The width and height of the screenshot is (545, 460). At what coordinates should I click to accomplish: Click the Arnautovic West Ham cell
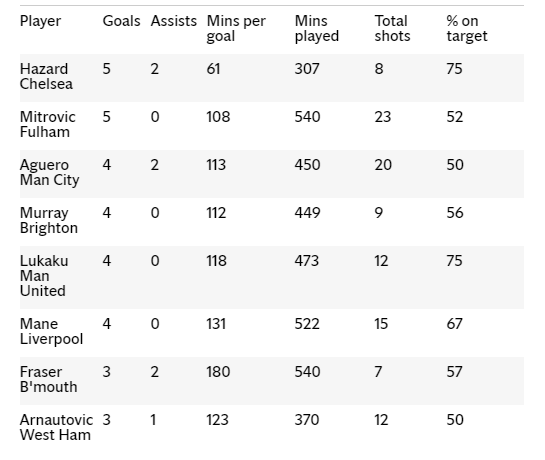tap(56, 428)
